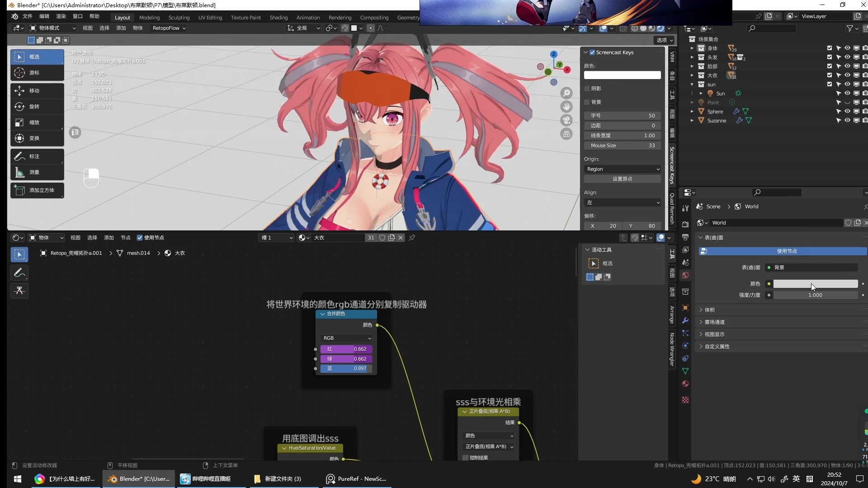
Task: Expand the Sphere object in outliner
Action: pyautogui.click(x=692, y=112)
